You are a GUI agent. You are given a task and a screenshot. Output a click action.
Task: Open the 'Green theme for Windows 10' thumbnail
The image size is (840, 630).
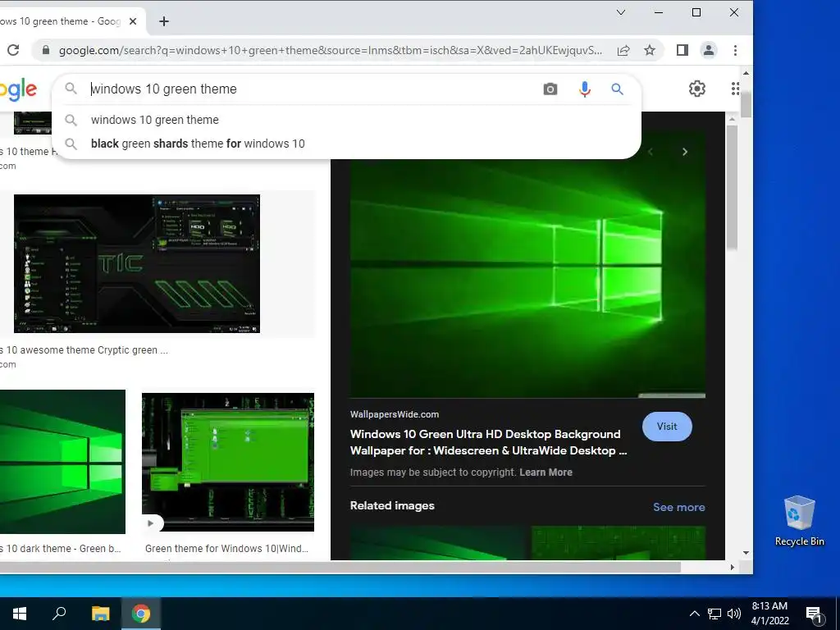(228, 463)
